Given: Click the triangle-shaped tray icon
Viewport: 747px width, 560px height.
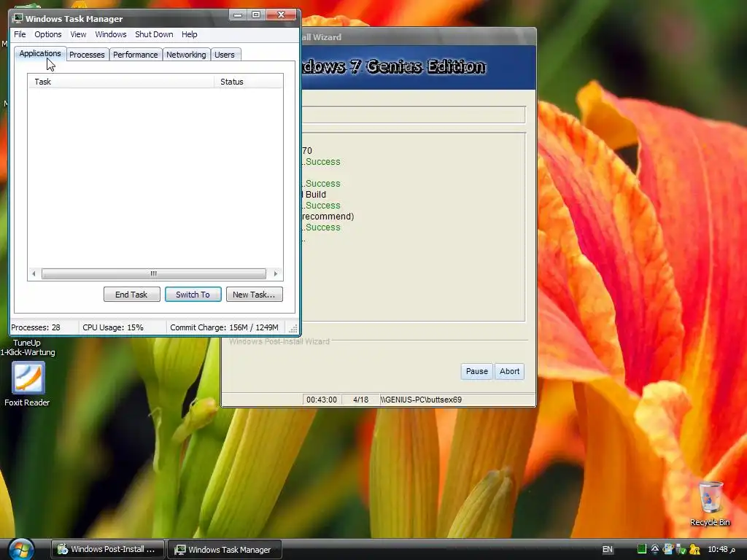Looking at the screenshot, I should (655, 549).
